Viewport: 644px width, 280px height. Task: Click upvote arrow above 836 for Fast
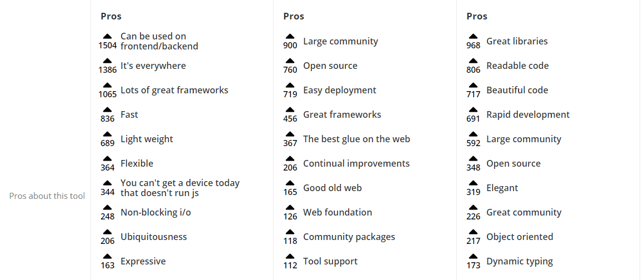(x=108, y=110)
